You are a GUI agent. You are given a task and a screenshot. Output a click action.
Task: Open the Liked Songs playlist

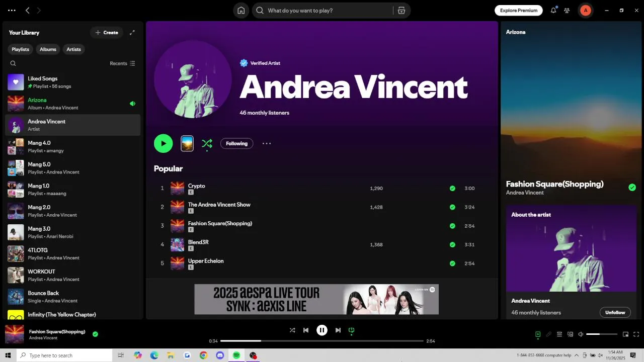point(72,82)
